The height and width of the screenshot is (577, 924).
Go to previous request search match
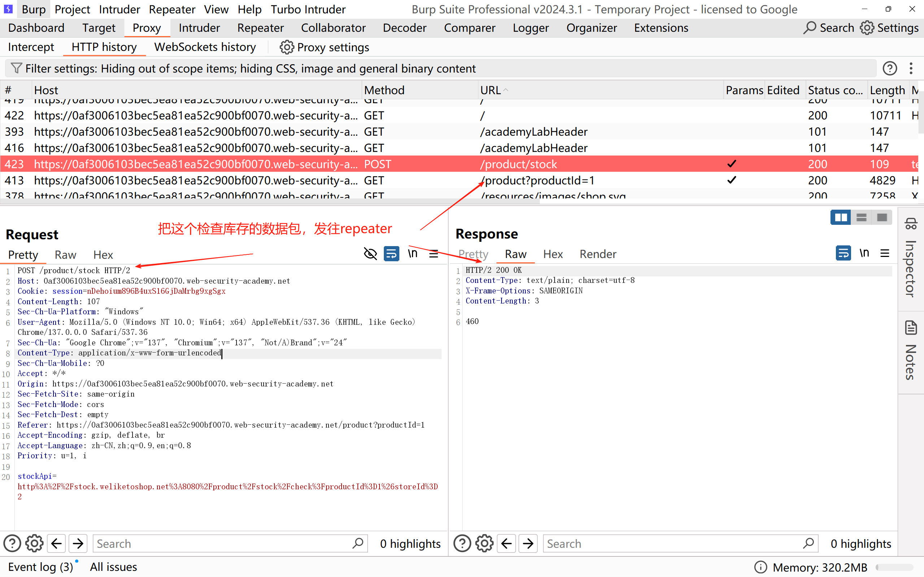[x=57, y=543]
